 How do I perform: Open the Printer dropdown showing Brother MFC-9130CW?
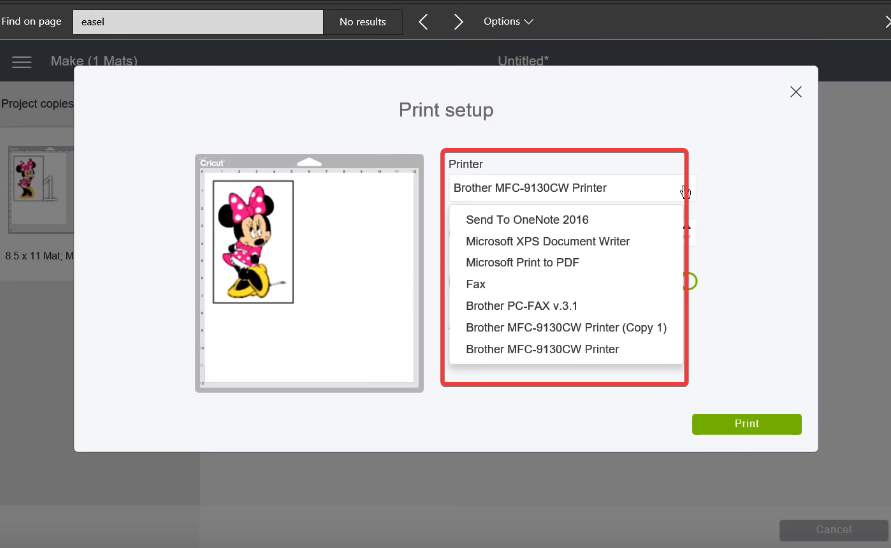click(571, 188)
